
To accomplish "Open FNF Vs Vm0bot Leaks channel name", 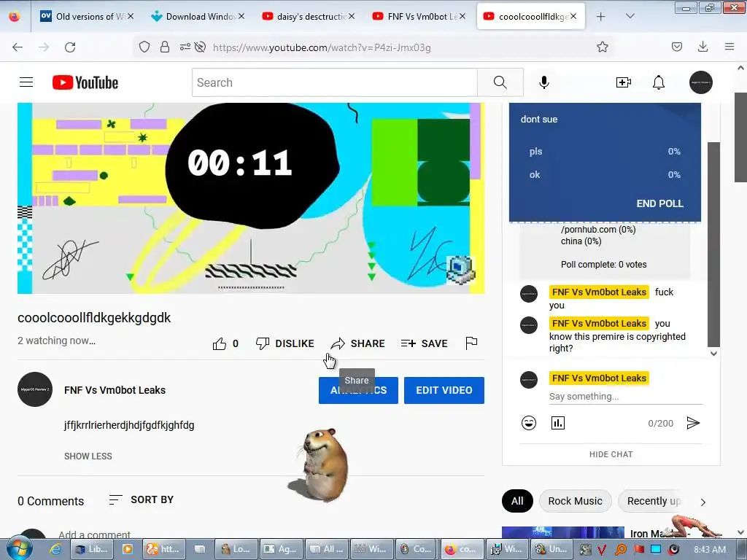I will click(x=115, y=390).
